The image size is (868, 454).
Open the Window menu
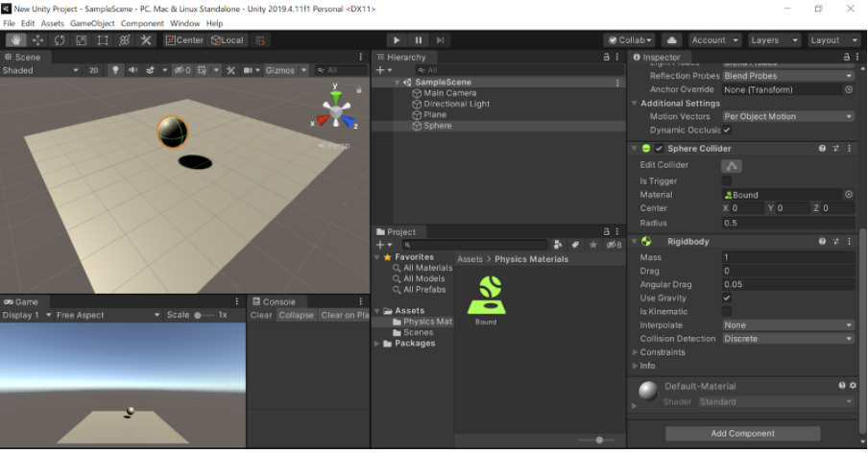[x=184, y=23]
